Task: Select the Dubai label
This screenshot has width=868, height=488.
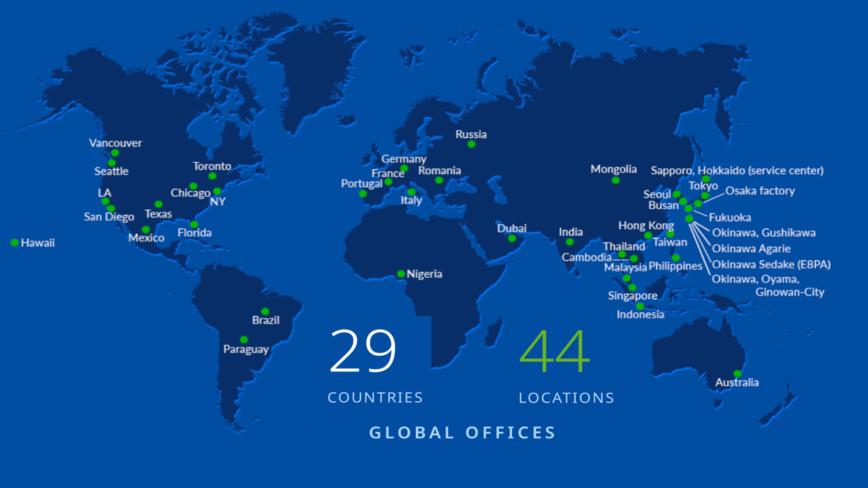Action: 511,228
